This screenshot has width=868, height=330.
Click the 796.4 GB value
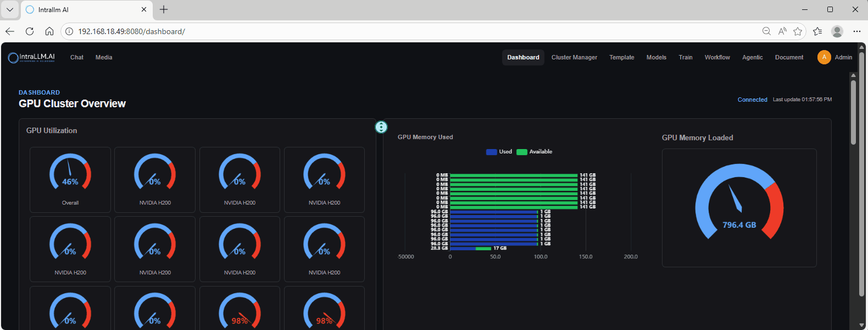(739, 225)
